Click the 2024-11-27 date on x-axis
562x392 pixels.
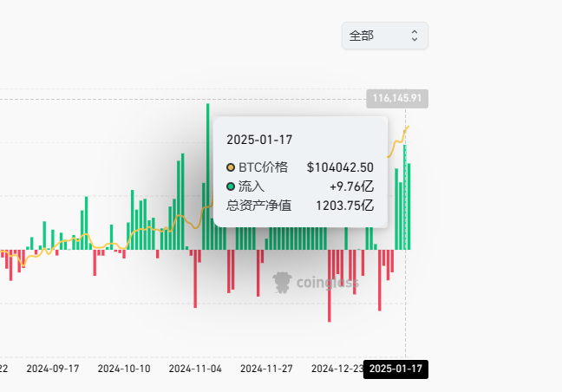(x=266, y=369)
